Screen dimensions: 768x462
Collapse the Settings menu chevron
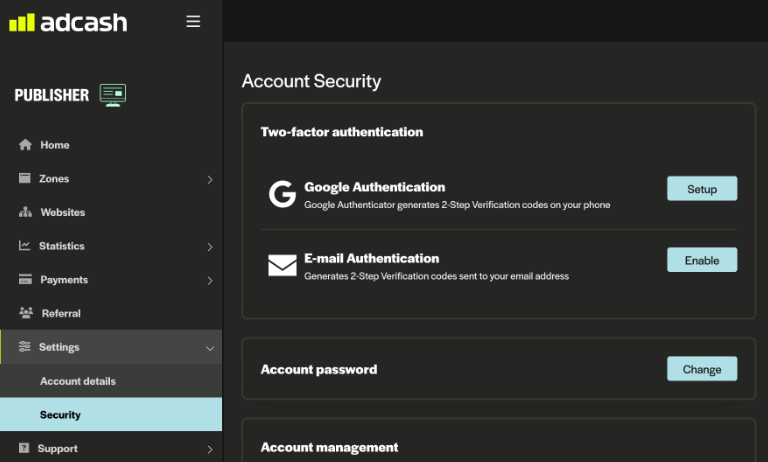coord(210,347)
